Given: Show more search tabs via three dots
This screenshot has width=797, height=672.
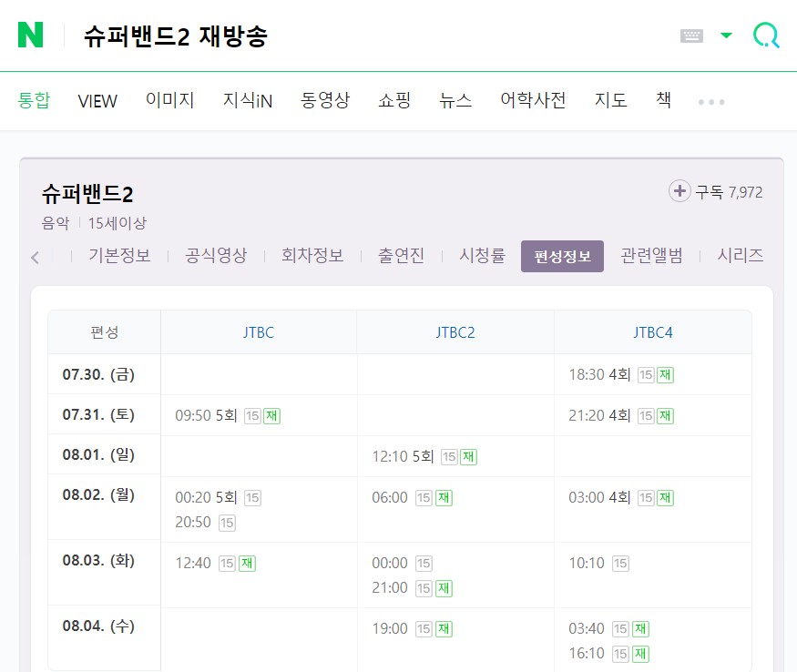Looking at the screenshot, I should (711, 102).
